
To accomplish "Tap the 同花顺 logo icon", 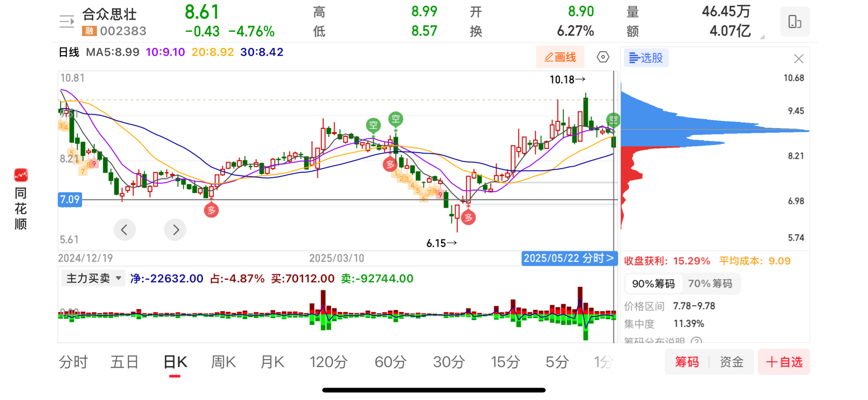I will pyautogui.click(x=21, y=175).
